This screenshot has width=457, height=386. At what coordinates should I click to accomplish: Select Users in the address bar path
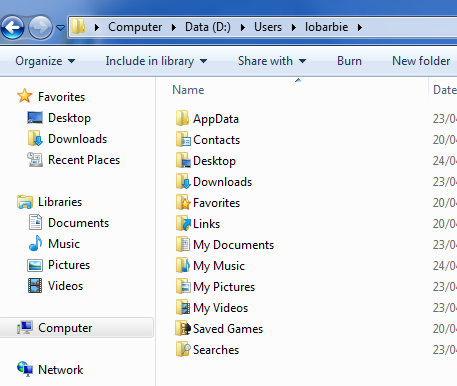[268, 27]
